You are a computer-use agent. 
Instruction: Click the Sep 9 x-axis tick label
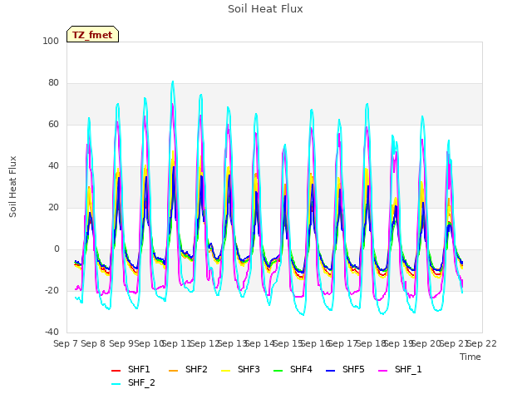pyautogui.click(x=121, y=343)
